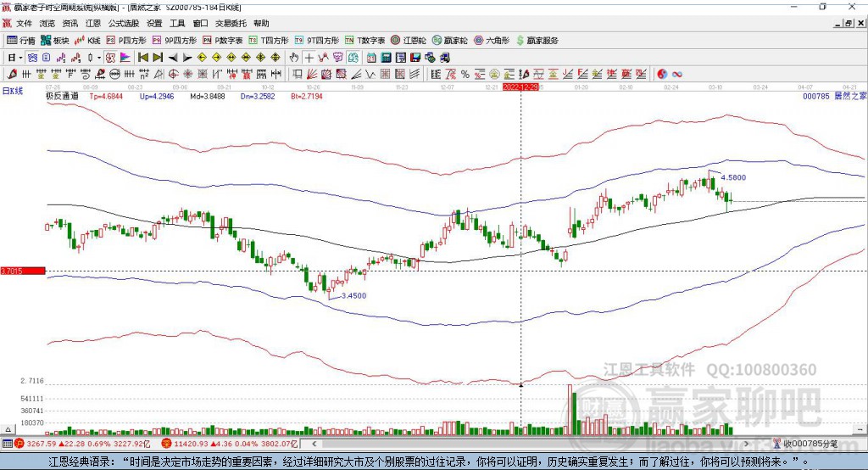
Task: Open the 窗口 menu
Action: [200, 23]
